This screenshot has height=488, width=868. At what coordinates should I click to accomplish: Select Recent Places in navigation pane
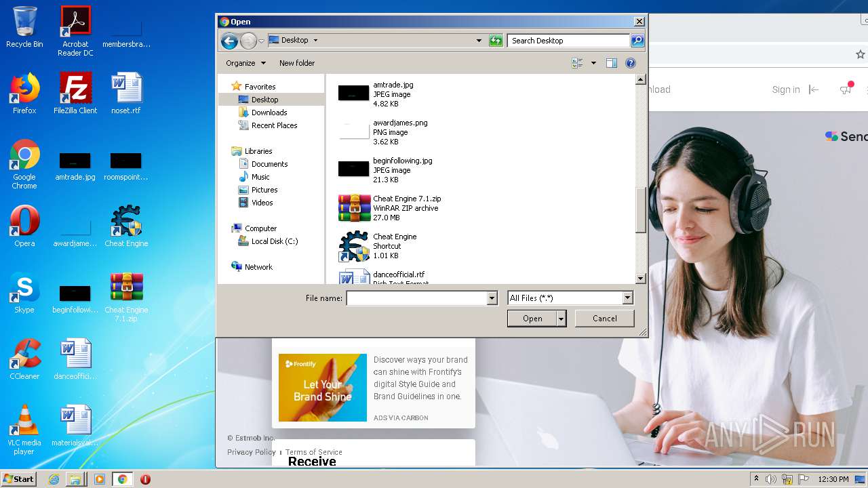click(x=274, y=125)
